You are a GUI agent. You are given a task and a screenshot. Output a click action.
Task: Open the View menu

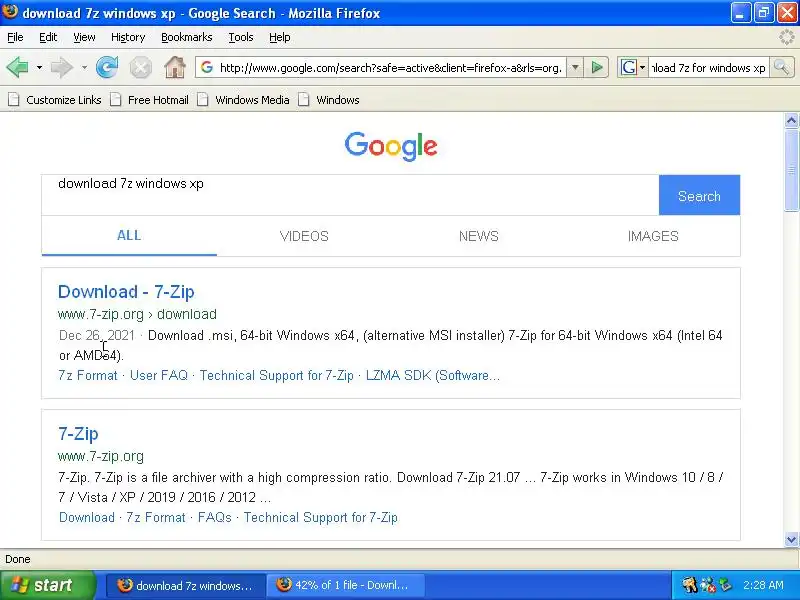pos(84,37)
